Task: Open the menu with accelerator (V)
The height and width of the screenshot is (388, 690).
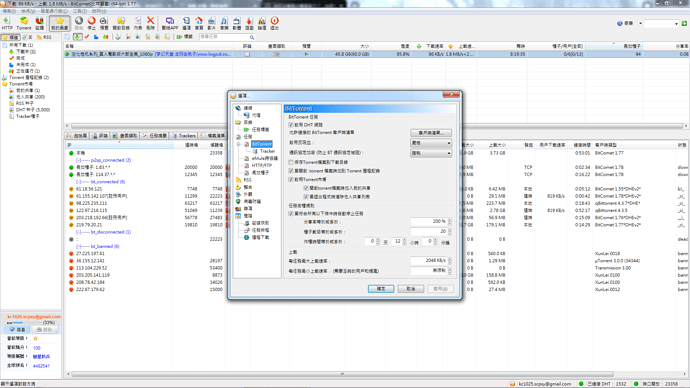Action: 28,11
